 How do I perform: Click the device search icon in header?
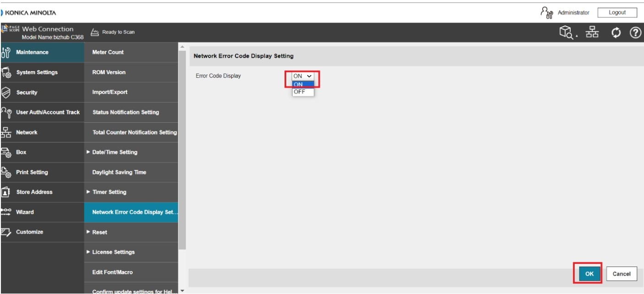pos(567,32)
